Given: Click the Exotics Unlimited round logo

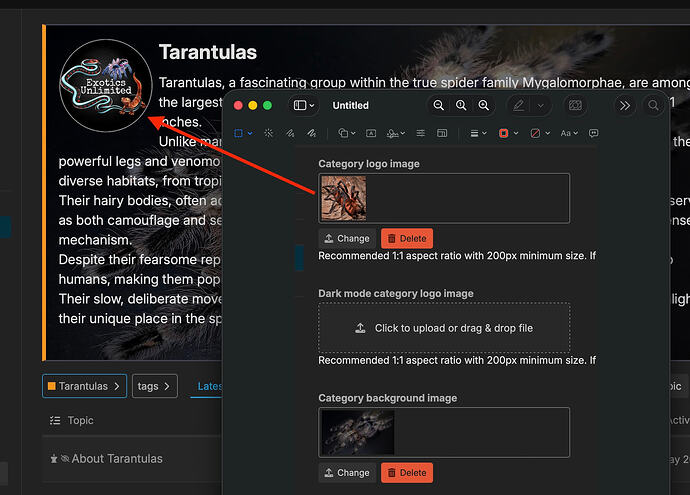Looking at the screenshot, I should tap(106, 85).
